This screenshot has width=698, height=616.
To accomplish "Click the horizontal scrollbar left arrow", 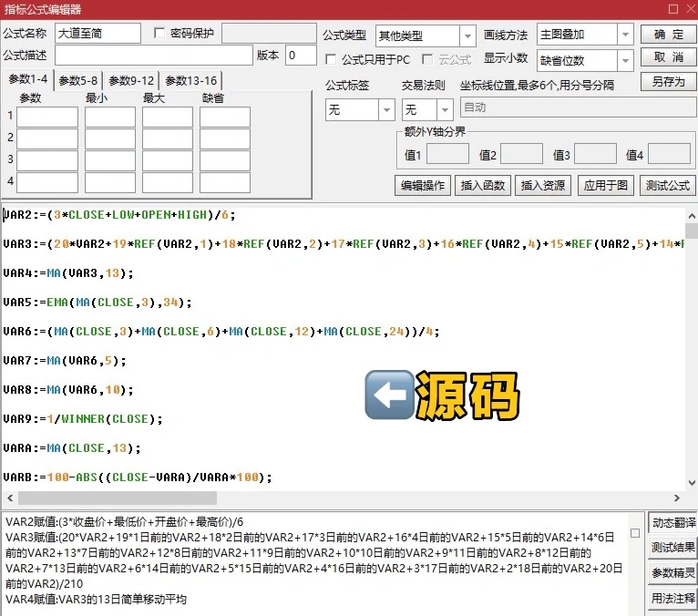I will [x=10, y=498].
